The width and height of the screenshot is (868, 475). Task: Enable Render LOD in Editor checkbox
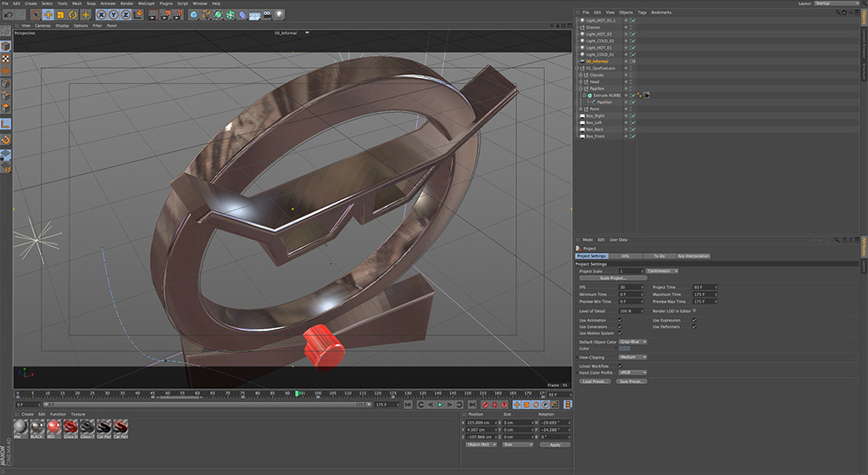(x=694, y=311)
